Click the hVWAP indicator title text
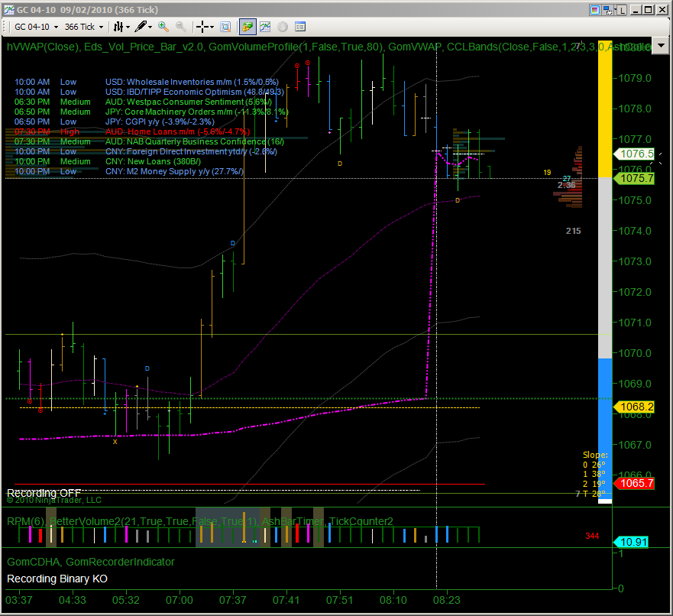This screenshot has height=616, width=673. 43,47
